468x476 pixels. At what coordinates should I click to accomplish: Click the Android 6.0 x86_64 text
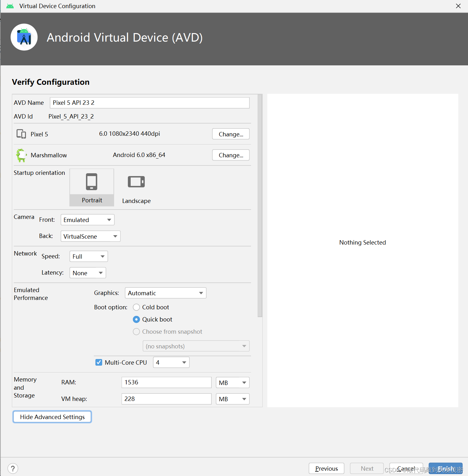[139, 155]
